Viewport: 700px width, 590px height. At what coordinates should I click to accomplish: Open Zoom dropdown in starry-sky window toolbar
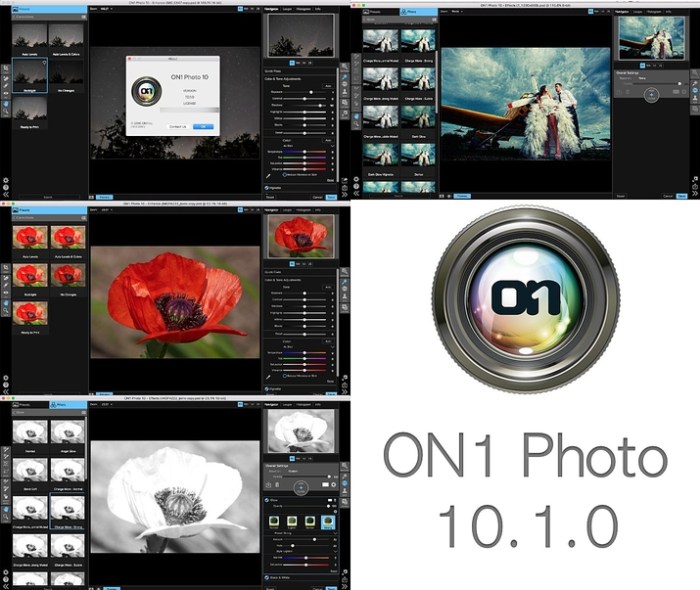[x=107, y=9]
